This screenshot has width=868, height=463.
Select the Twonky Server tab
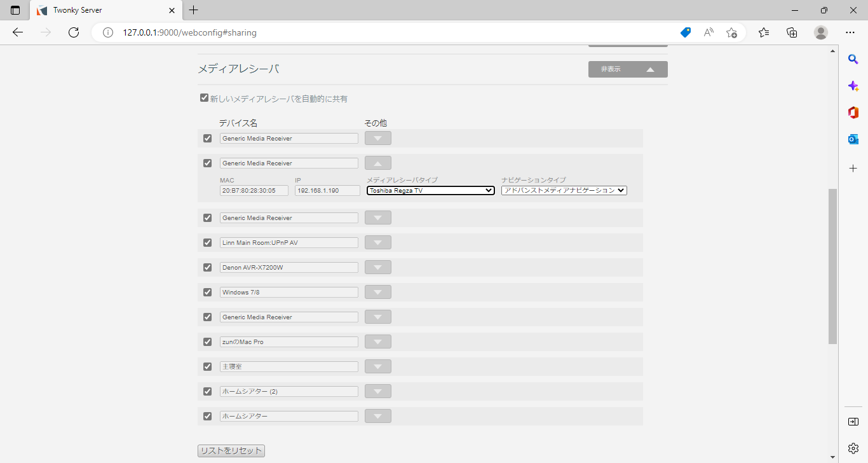tap(105, 10)
